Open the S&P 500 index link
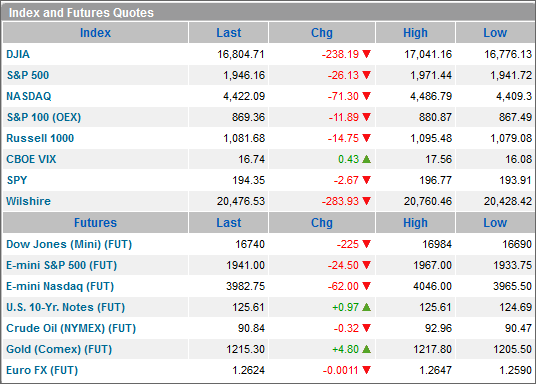Image resolution: width=536 pixels, height=384 pixels. 28,75
